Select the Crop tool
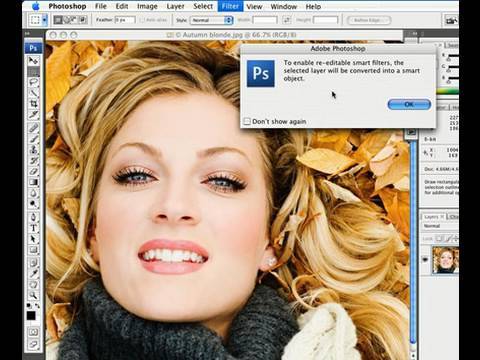The image size is (480, 360). pos(33,104)
